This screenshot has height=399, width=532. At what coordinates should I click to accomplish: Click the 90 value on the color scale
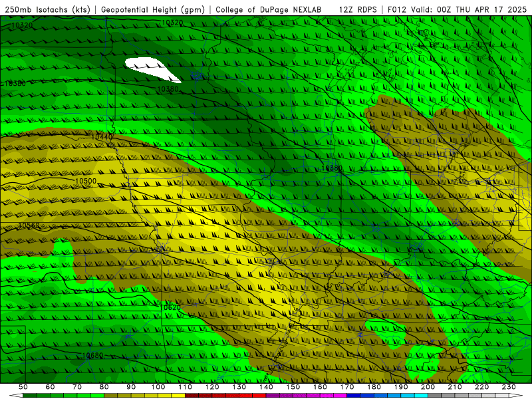click(131, 387)
